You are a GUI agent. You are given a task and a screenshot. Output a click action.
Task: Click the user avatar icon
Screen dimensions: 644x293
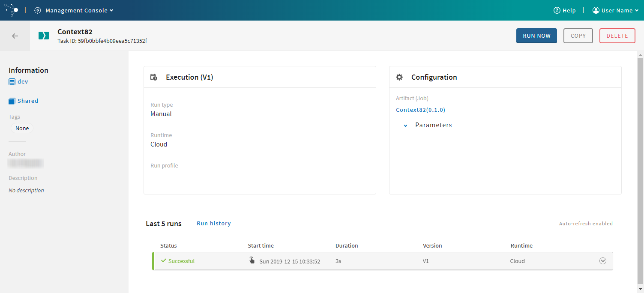click(596, 10)
